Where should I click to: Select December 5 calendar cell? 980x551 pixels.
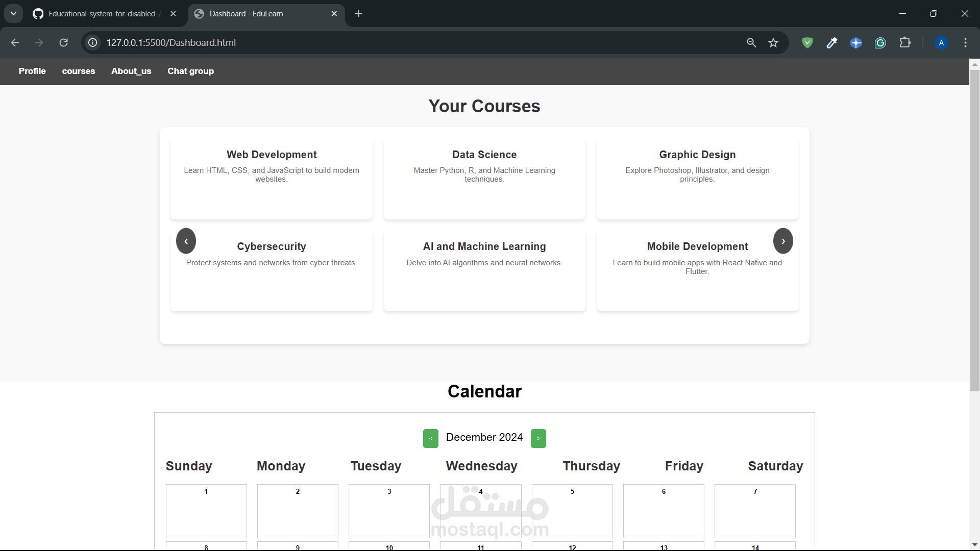[x=572, y=510]
